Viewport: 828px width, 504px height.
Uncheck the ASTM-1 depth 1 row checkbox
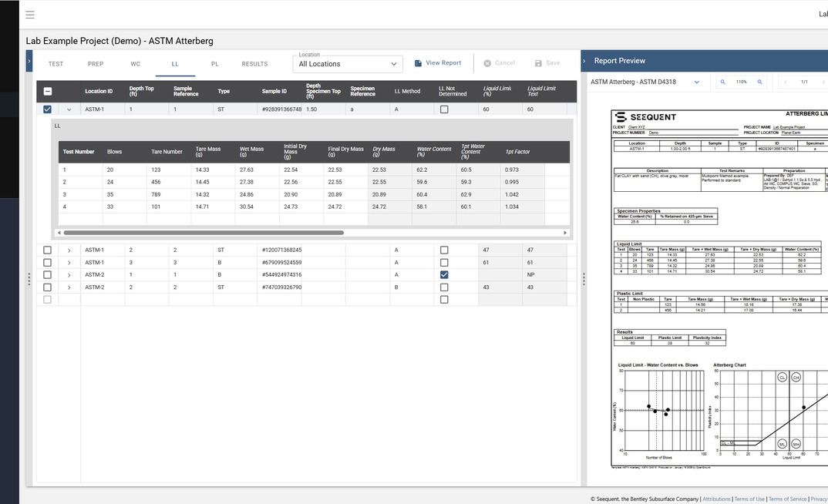[x=48, y=109]
